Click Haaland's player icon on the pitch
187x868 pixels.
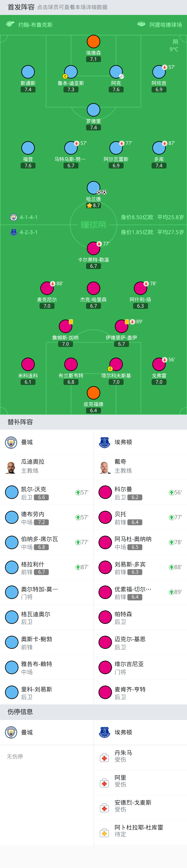pyautogui.click(x=93, y=188)
